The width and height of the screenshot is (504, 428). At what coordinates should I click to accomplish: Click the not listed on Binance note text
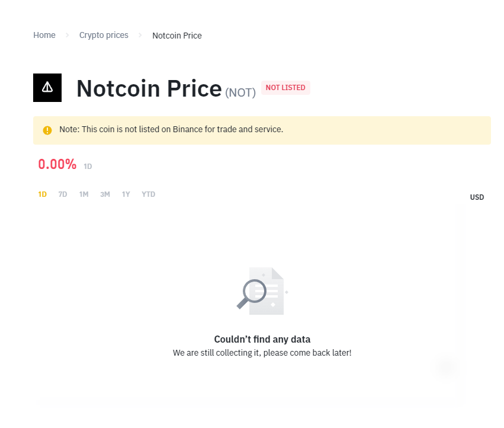[x=171, y=129]
